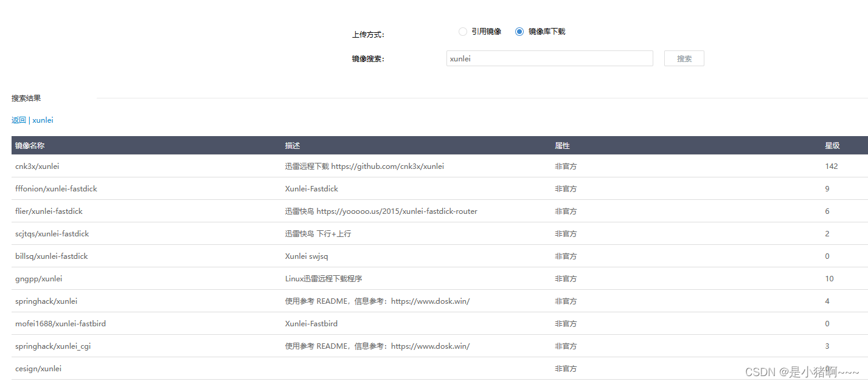Click description 迅雷快鸟 下行+上行

point(318,234)
